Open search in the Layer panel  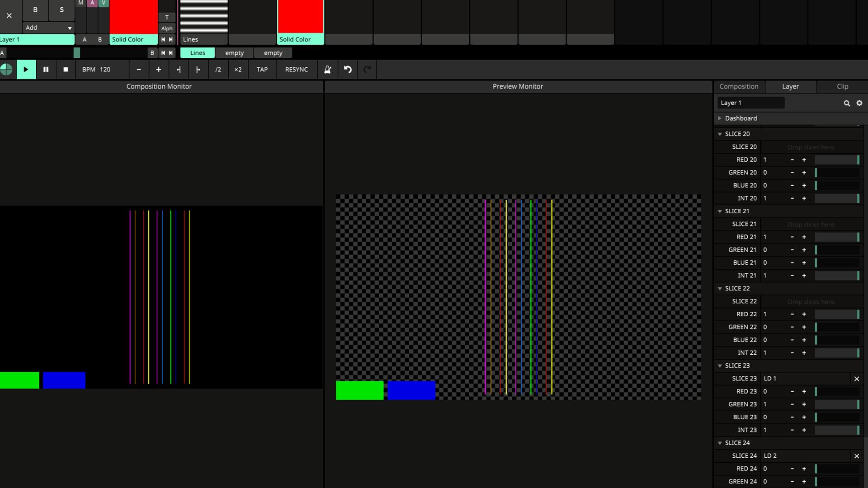click(847, 103)
